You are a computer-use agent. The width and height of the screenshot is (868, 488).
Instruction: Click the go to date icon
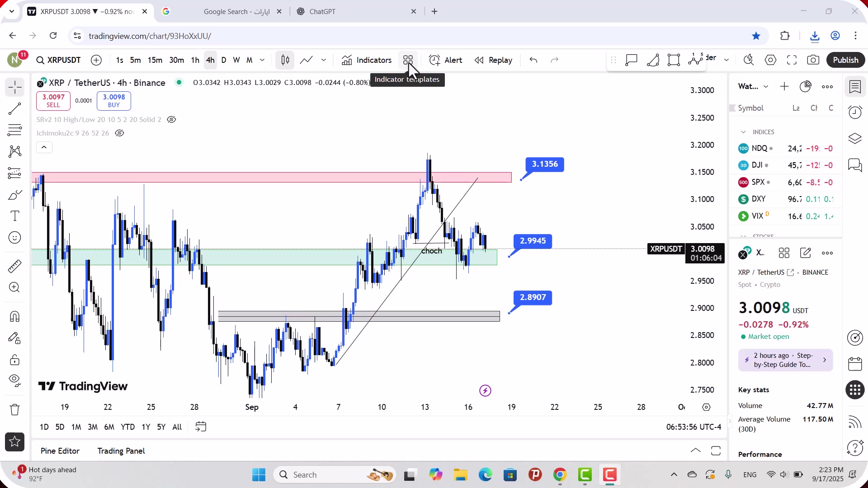(x=201, y=427)
